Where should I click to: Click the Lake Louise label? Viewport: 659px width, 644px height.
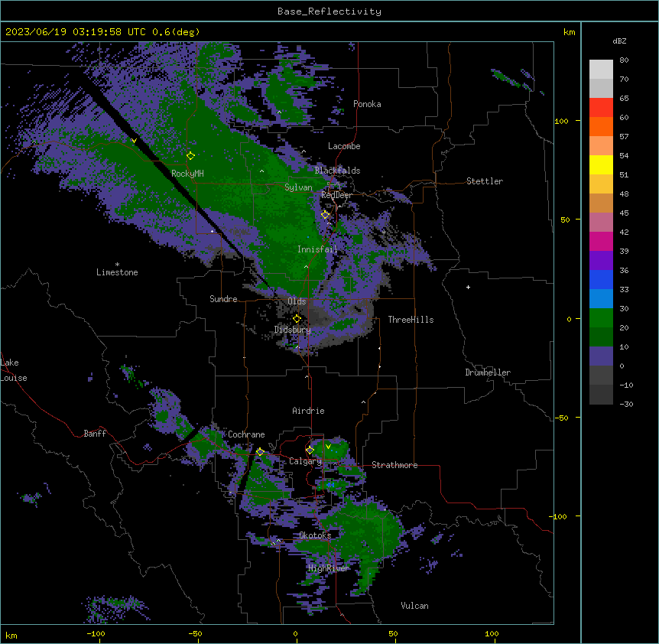click(14, 370)
